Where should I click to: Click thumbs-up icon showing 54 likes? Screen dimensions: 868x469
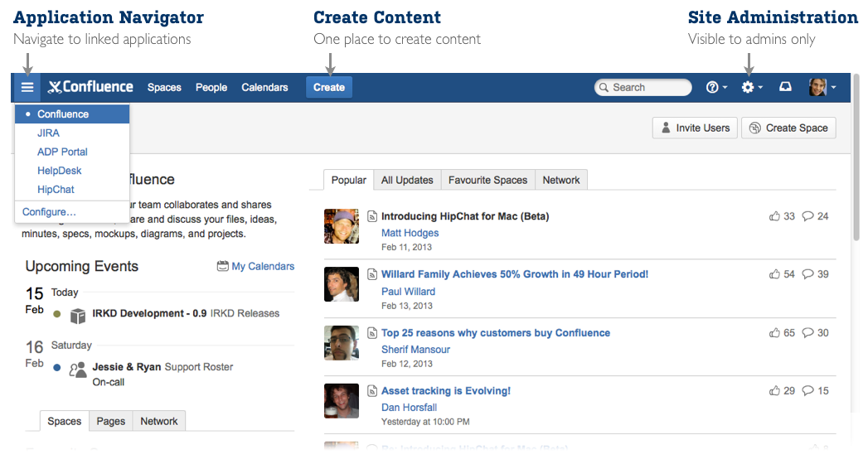click(774, 274)
